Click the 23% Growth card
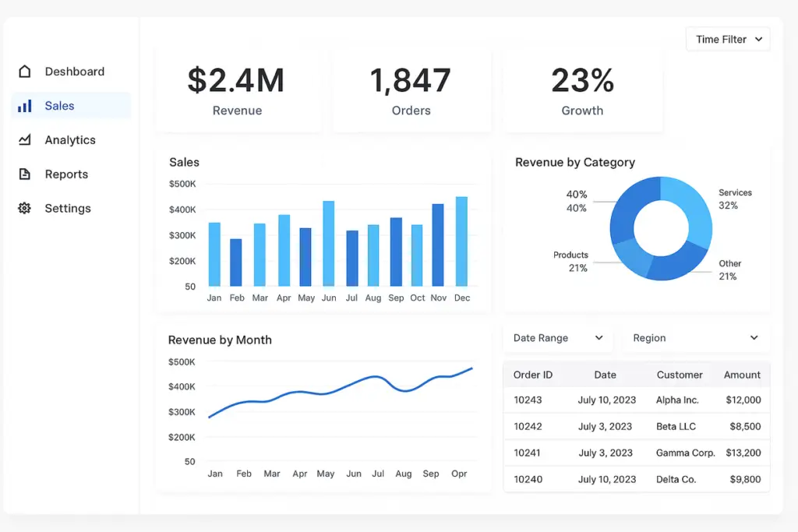 coord(582,90)
